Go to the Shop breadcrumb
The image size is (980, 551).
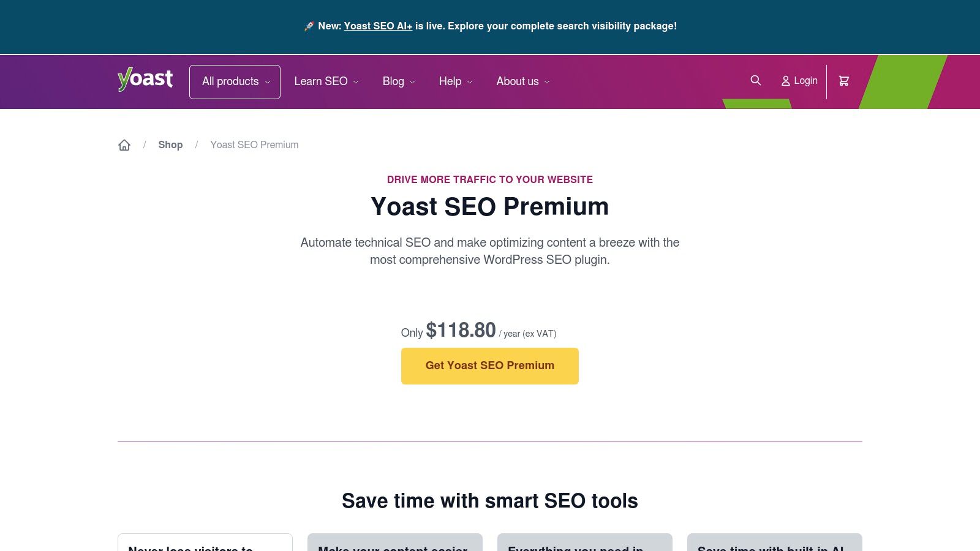170,145
